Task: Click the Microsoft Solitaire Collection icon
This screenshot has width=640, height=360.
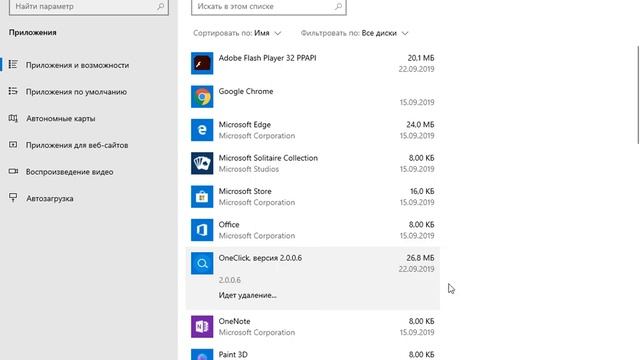Action: pos(202,163)
